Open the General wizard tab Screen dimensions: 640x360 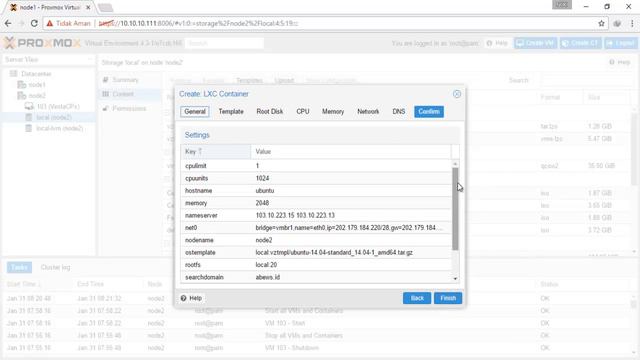pos(195,111)
